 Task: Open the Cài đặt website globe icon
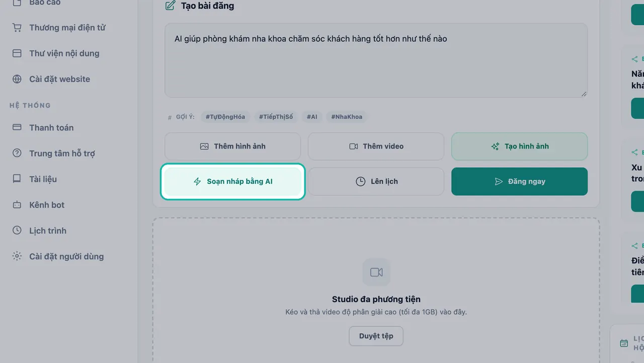coord(17,79)
